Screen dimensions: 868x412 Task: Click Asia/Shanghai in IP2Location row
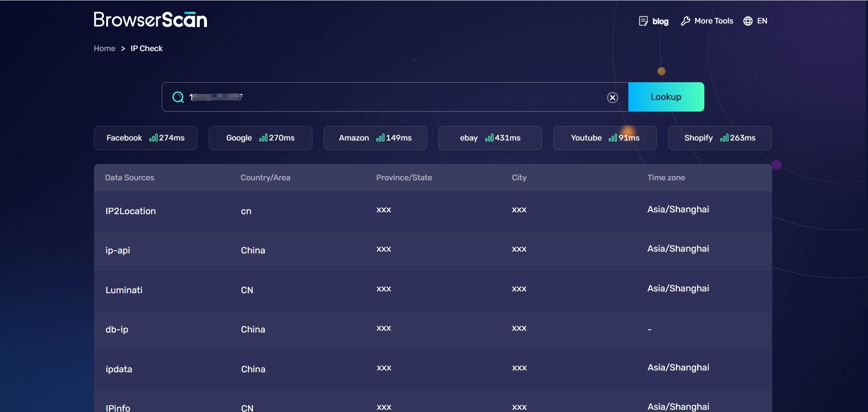point(678,209)
